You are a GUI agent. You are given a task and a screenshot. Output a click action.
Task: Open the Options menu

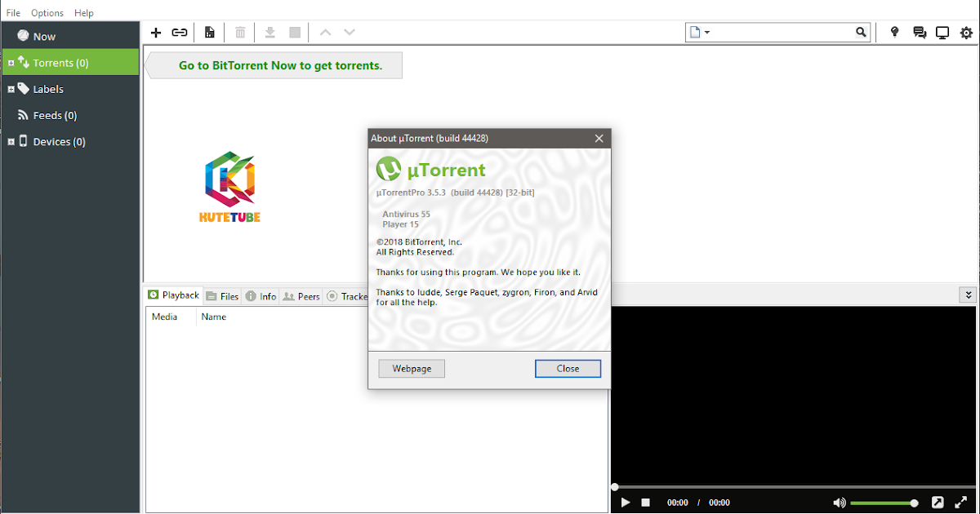tap(47, 13)
